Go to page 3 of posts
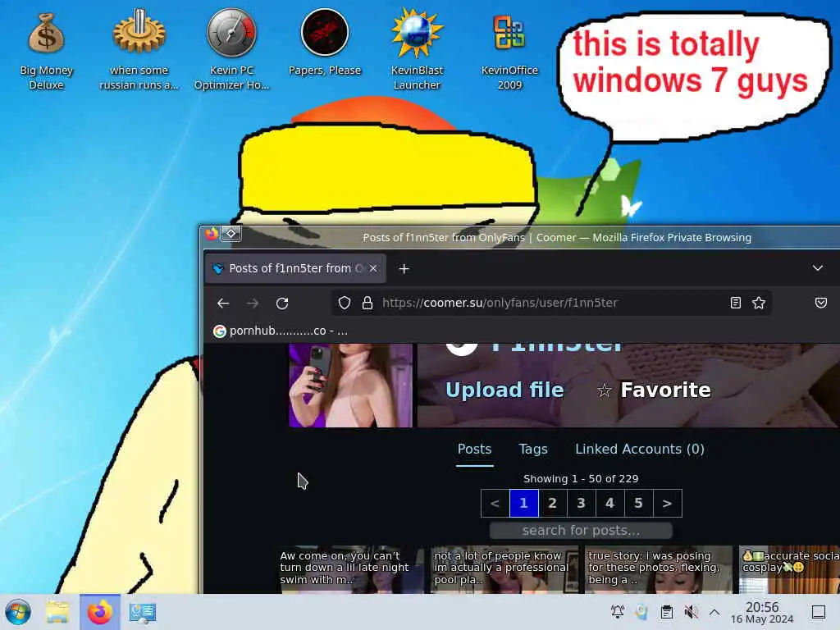840x630 pixels. [582, 503]
